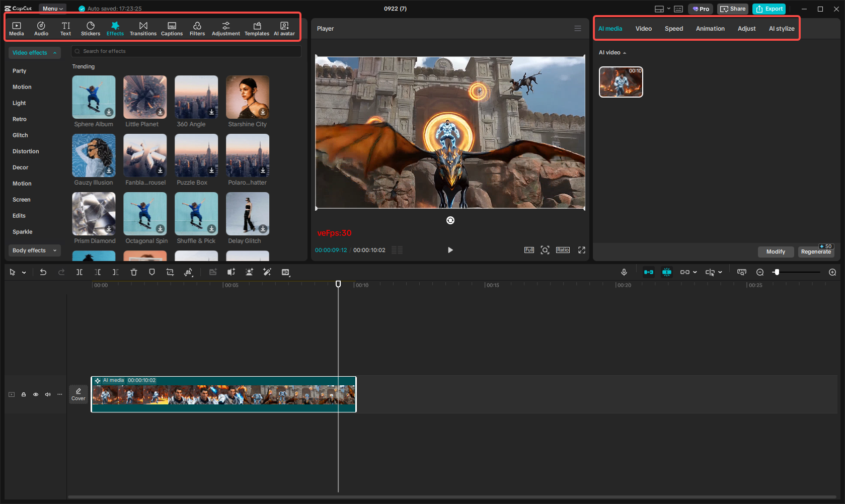
Task: Switch to the AI stylize tab
Action: pyautogui.click(x=782, y=29)
